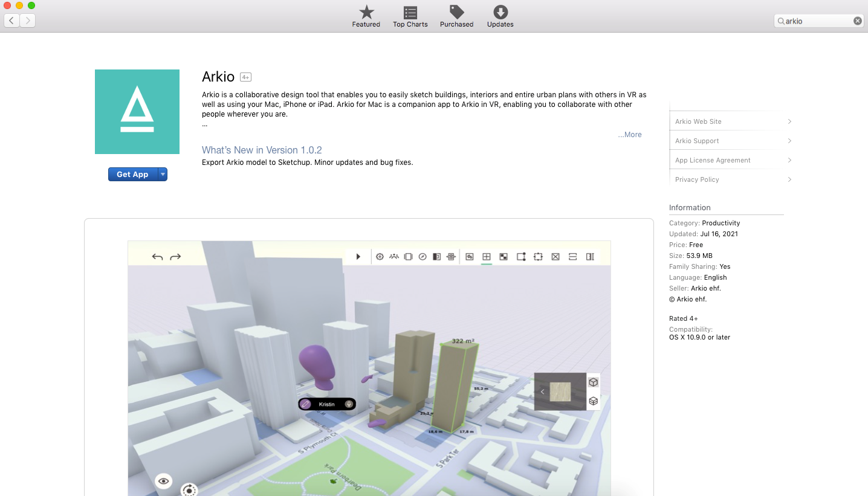Click the Price: Free line
The width and height of the screenshot is (868, 496).
pos(686,245)
